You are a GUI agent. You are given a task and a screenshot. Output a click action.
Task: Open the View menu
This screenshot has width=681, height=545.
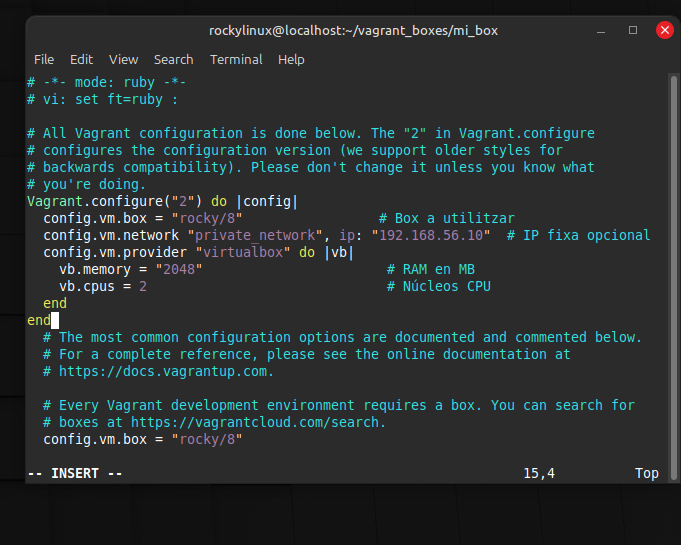tap(123, 60)
